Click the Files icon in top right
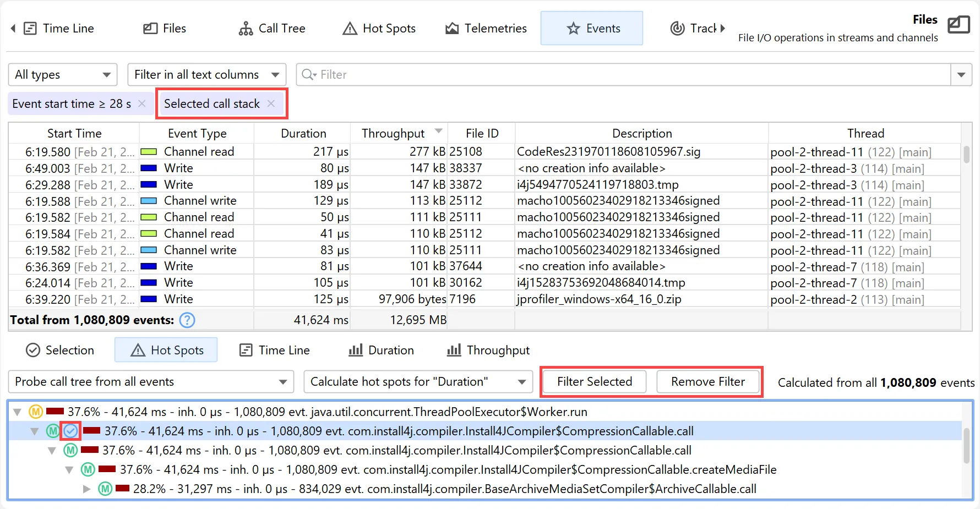The width and height of the screenshot is (980, 509). click(x=959, y=24)
